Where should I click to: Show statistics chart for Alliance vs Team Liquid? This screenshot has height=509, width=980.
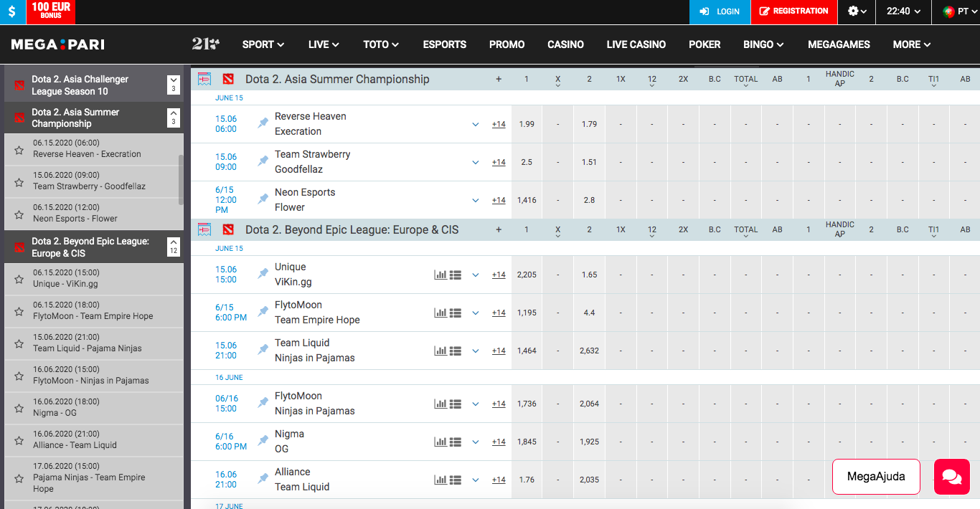click(440, 480)
